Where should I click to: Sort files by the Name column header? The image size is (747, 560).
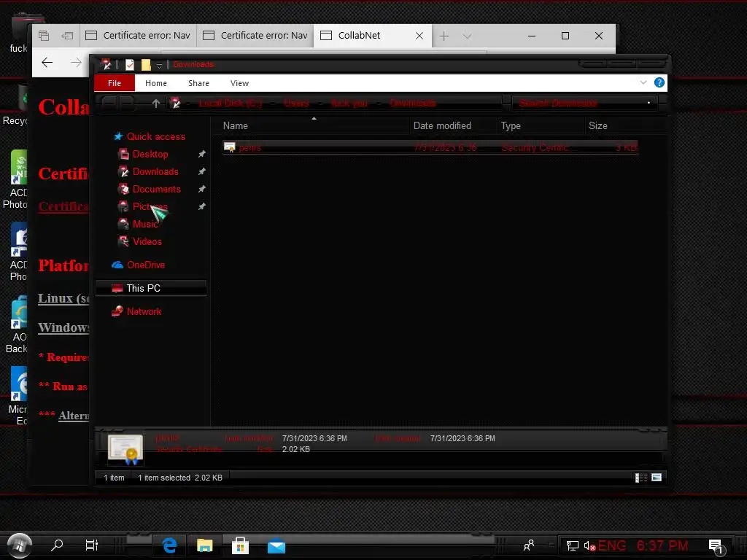(x=236, y=125)
